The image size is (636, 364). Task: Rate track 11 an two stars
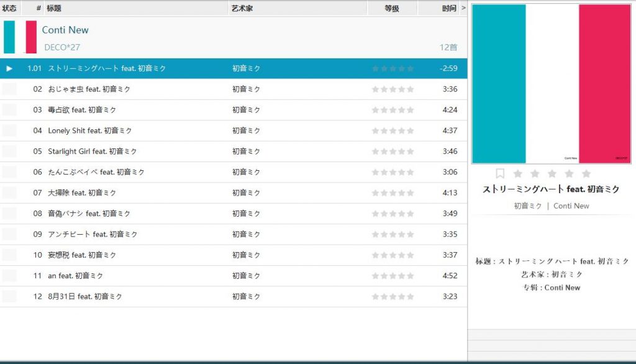[384, 276]
